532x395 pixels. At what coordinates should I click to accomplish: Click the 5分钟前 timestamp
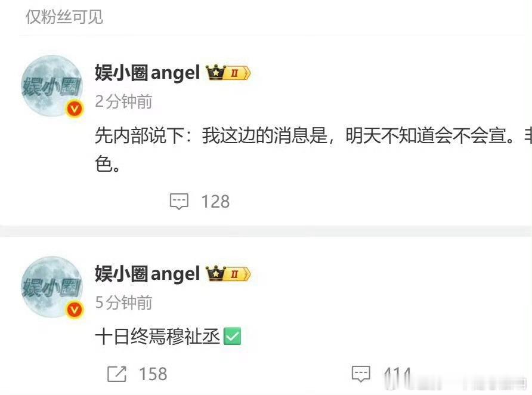123,303
